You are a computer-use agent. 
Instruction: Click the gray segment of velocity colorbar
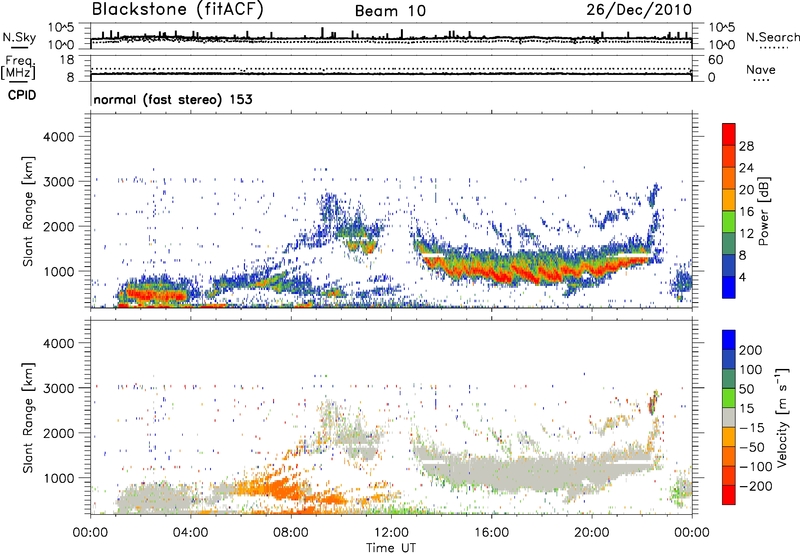[x=729, y=418]
